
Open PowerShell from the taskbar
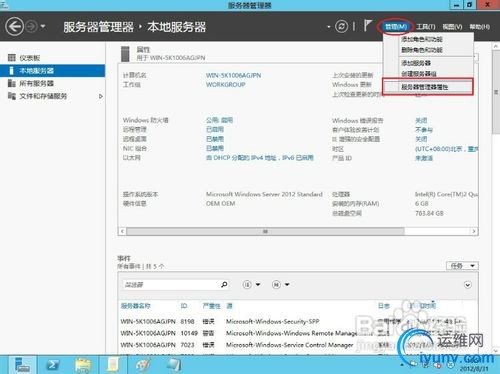[52, 365]
